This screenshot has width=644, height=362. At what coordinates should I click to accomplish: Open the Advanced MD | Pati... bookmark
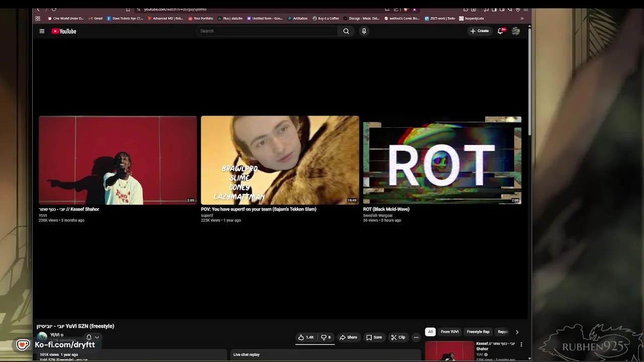166,19
